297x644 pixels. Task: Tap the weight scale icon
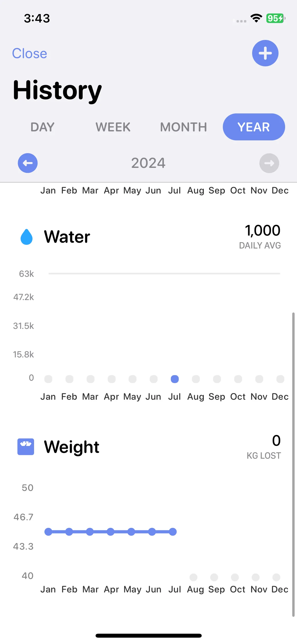(x=26, y=447)
